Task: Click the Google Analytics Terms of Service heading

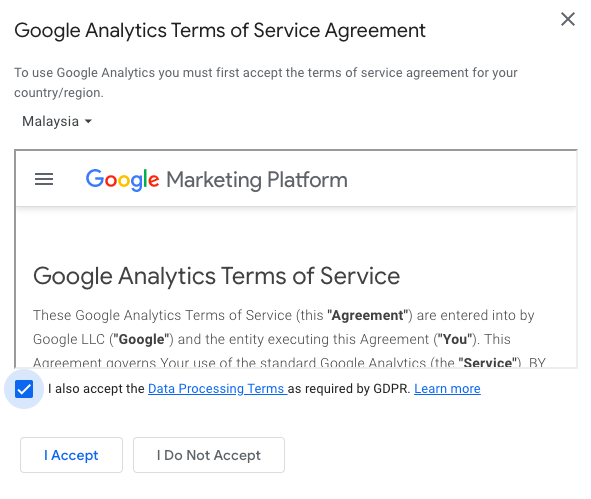Action: click(216, 276)
